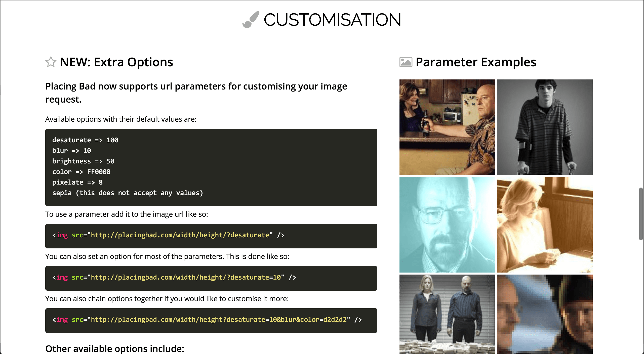Click the ?desaturate img tag code snippet
Viewport: 644px width, 354px height.
168,235
